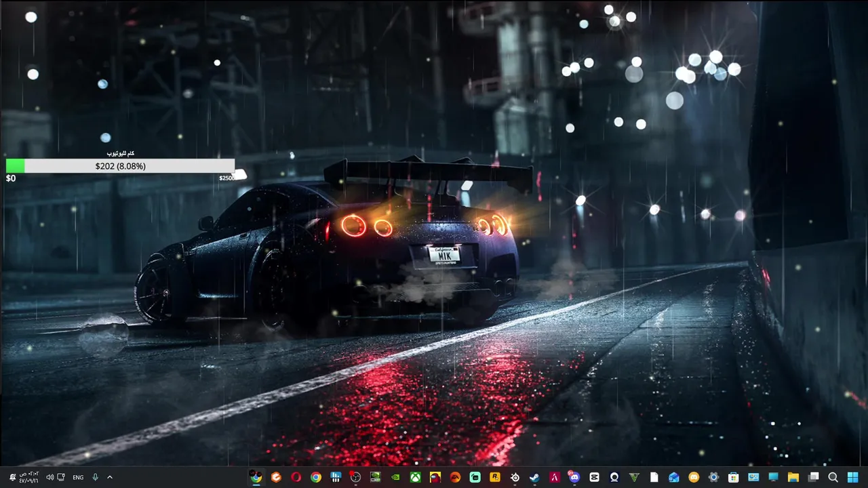
Task: Open the teal square app icon
Action: (475, 477)
